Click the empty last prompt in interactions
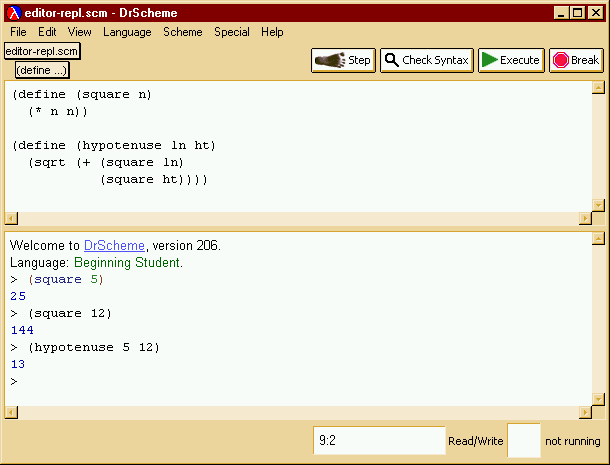Image resolution: width=610 pixels, height=465 pixels. click(14, 381)
